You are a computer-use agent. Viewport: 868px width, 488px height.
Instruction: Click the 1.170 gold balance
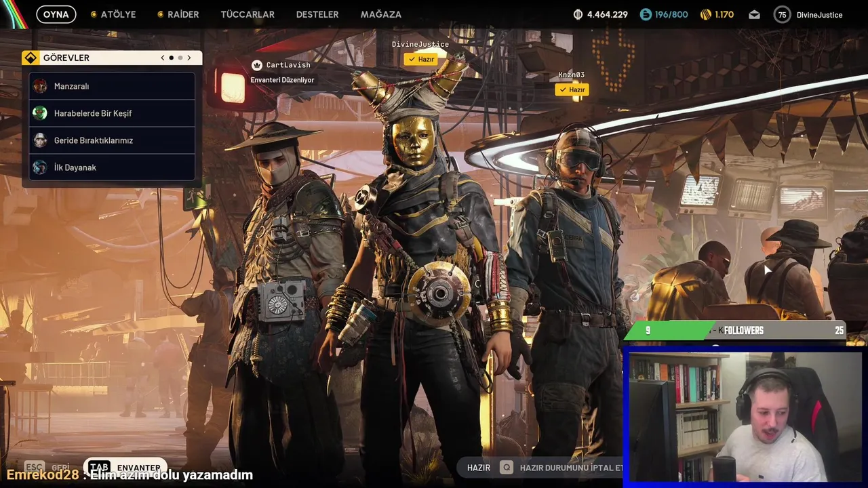pos(724,14)
